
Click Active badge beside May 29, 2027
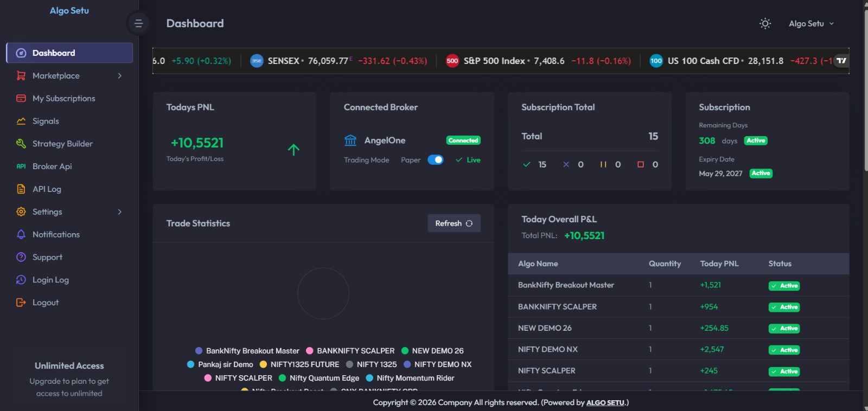(761, 174)
